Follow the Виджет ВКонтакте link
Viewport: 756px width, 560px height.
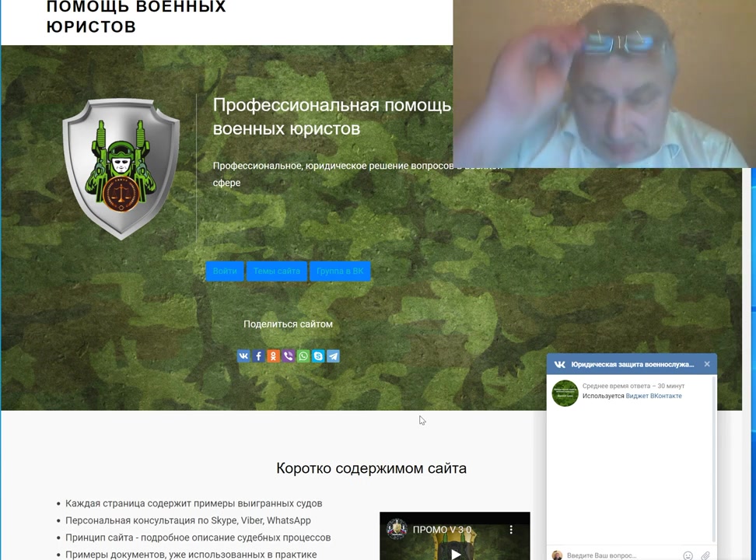coord(653,396)
